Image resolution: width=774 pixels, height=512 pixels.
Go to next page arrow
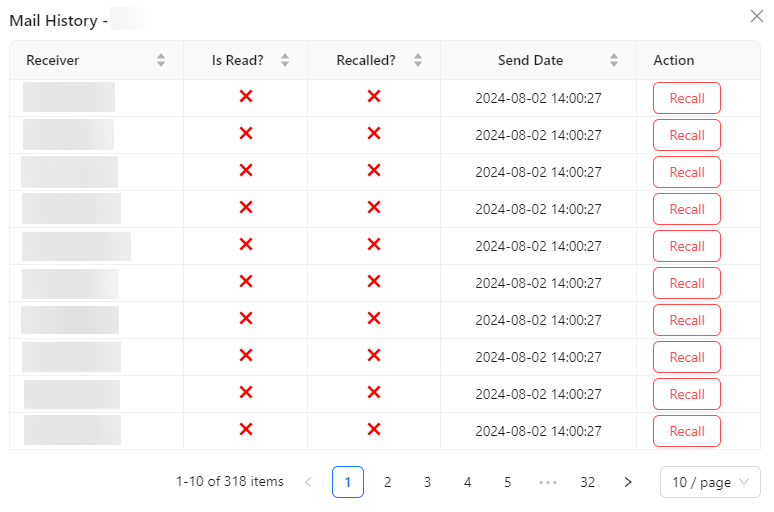point(628,482)
